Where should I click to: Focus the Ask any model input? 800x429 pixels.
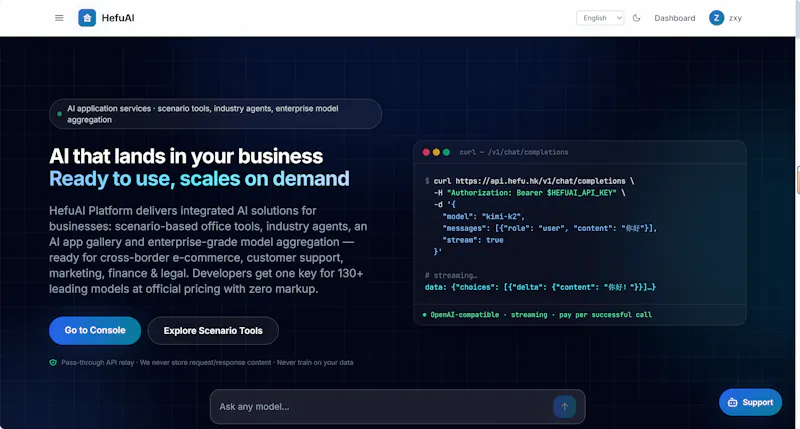(383, 407)
